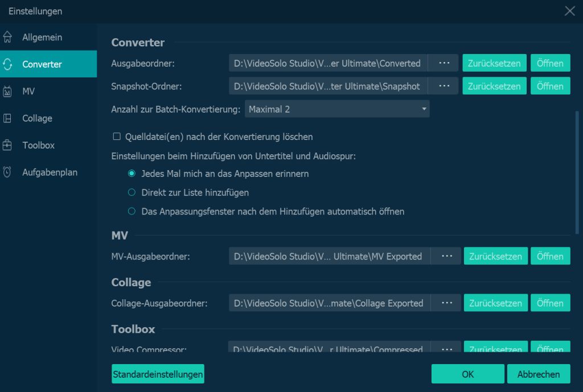Switch to the Allgemein settings tab
583x392 pixels.
42,38
